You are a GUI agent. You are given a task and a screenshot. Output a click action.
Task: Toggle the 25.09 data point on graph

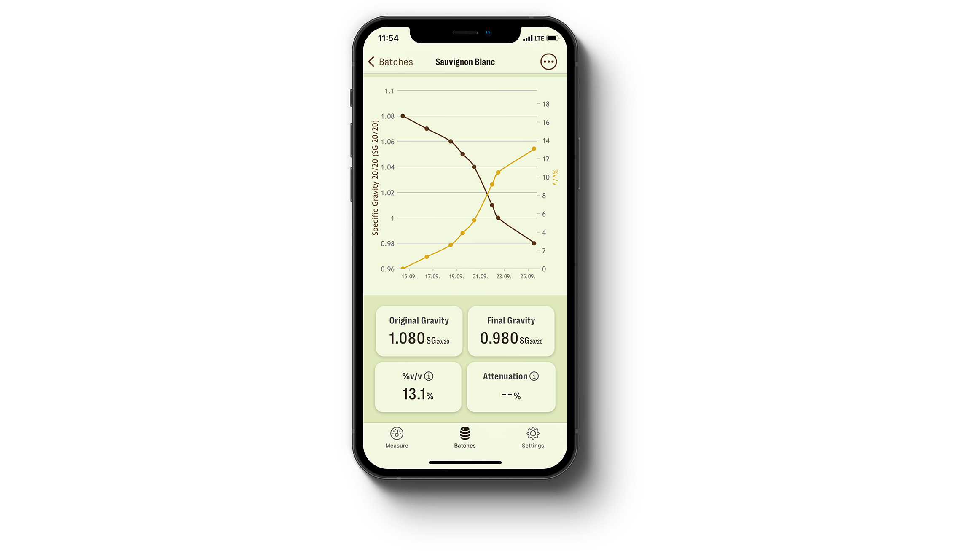tap(534, 244)
